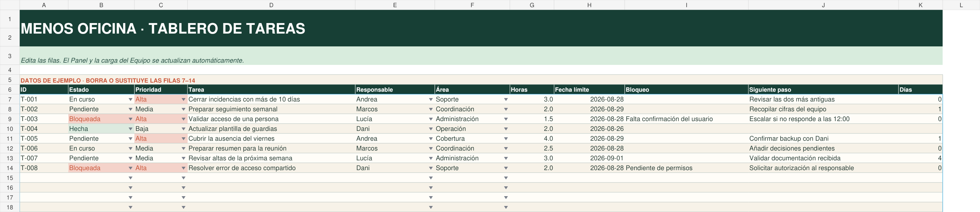Viewport: 980px width, 212px height.
Task: Open Área dropdown showing Soporte in row 7
Action: point(506,100)
